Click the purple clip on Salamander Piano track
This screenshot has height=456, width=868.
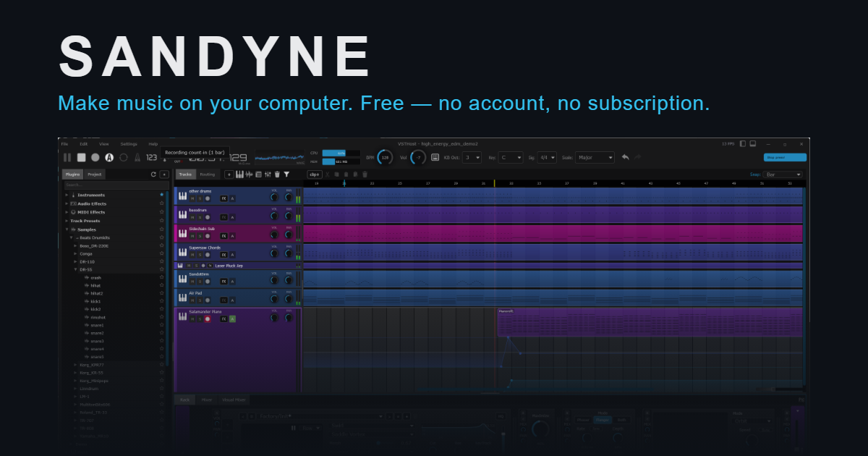click(650, 322)
